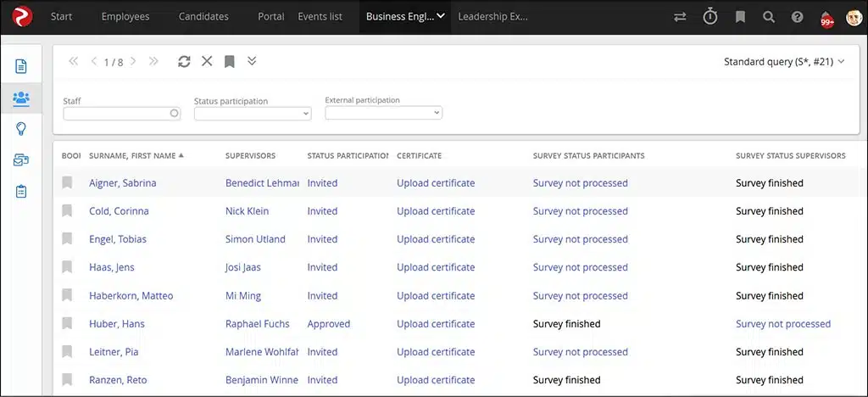Screen dimensions: 868x397
Task: Open the External participation dropdown
Action: point(383,113)
